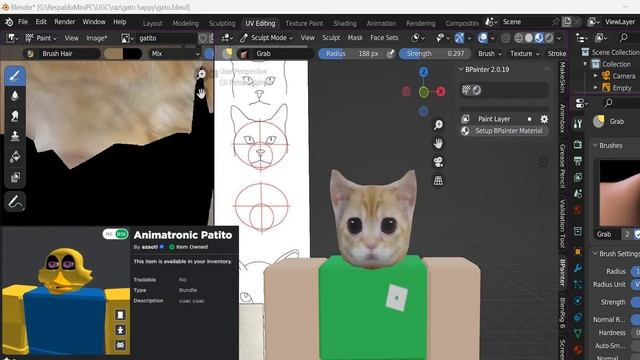640x360 pixels.
Task: Open the Render properties tab icon
Action: (578, 144)
